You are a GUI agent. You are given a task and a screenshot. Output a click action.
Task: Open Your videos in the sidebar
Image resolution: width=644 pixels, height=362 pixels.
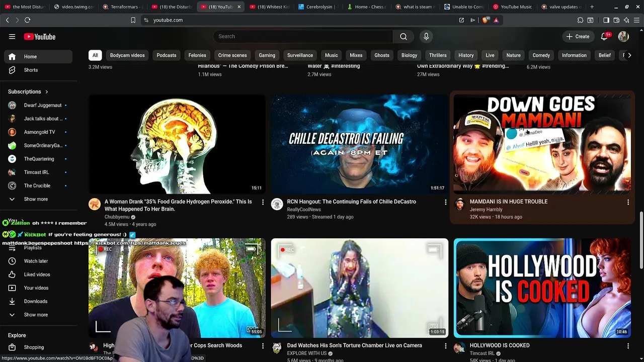click(39, 288)
